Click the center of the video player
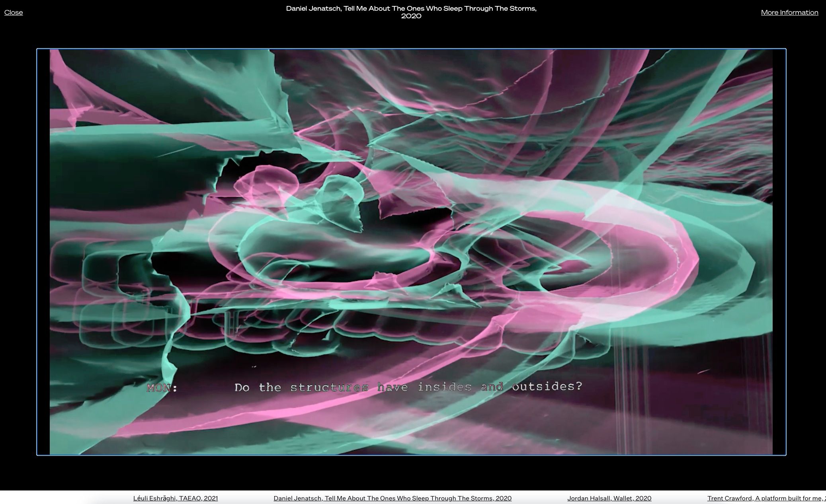Viewport: 826px width, 504px height. click(411, 252)
